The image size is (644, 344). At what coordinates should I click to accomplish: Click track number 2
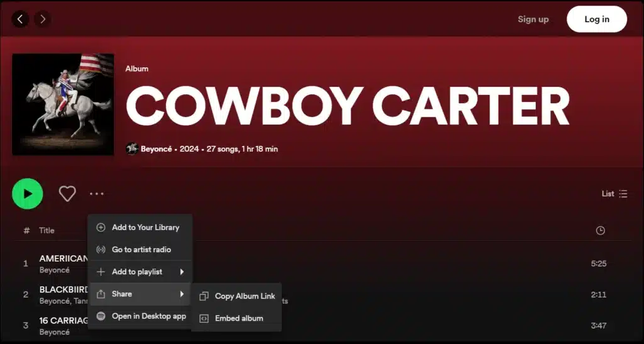point(26,295)
